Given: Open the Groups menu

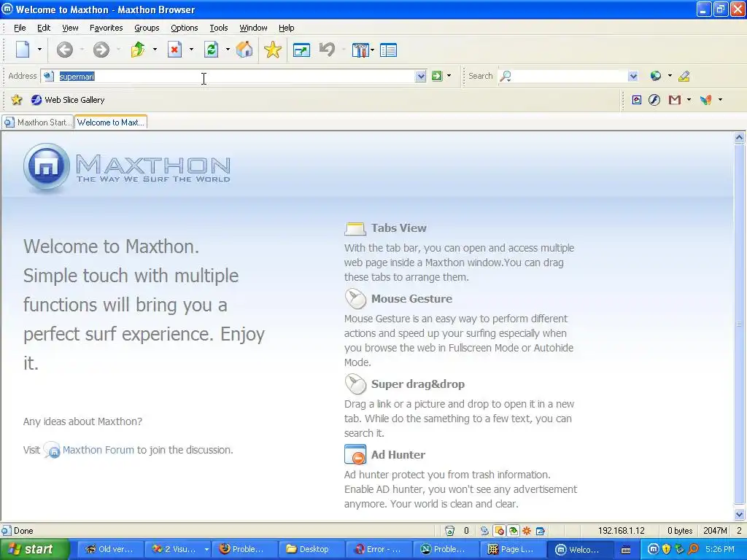Looking at the screenshot, I should (x=147, y=28).
